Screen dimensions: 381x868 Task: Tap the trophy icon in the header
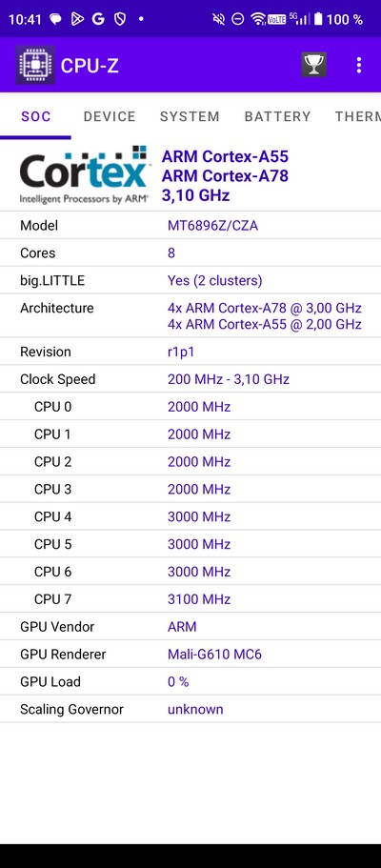(x=313, y=66)
